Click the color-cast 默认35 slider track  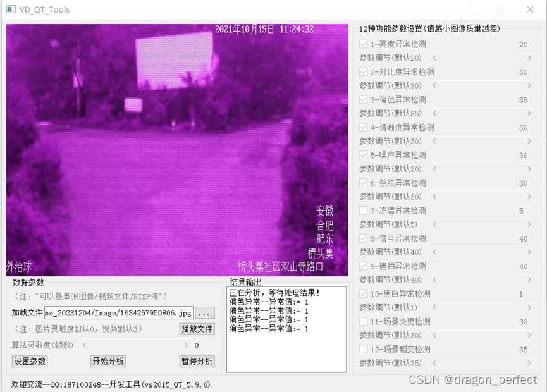(482, 113)
